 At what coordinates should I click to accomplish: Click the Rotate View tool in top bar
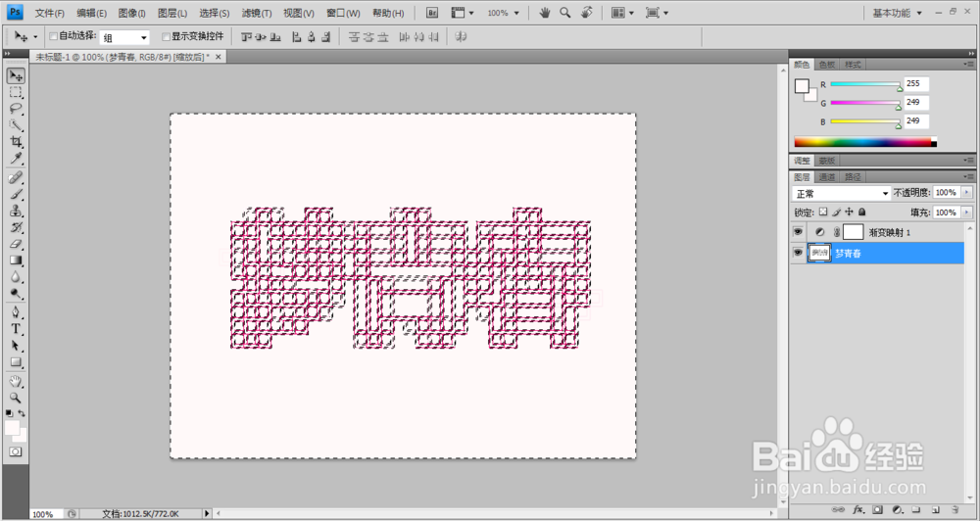586,13
